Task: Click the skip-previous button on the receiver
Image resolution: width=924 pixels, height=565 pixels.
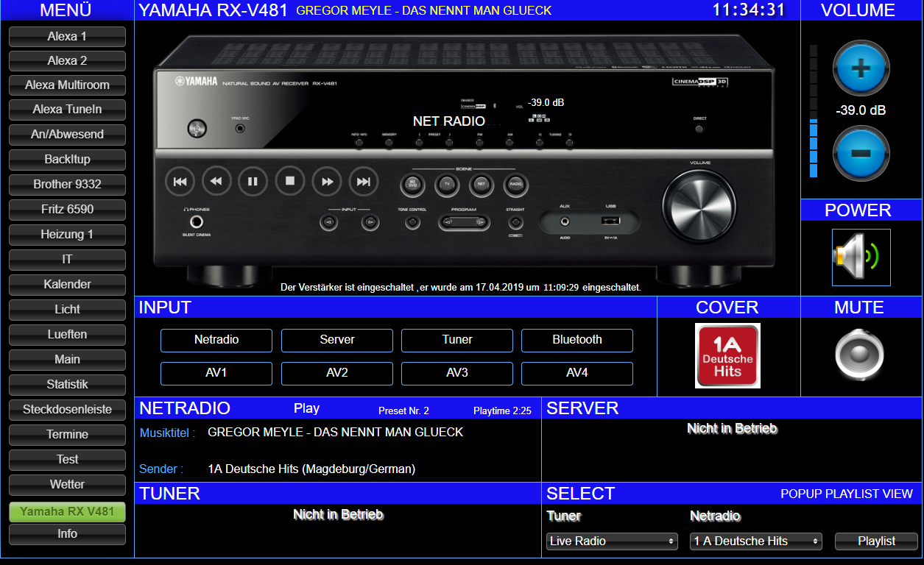Action: pyautogui.click(x=180, y=181)
